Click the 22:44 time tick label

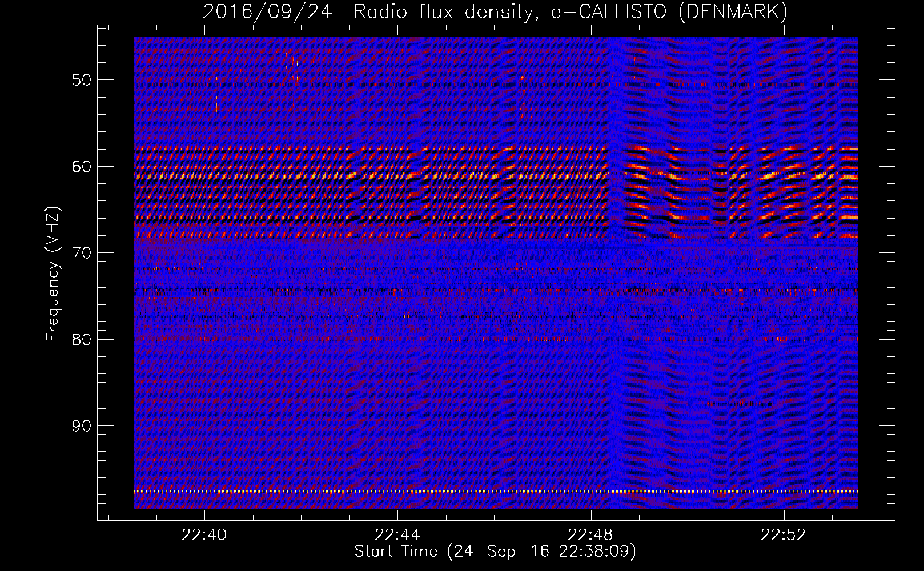tap(397, 535)
